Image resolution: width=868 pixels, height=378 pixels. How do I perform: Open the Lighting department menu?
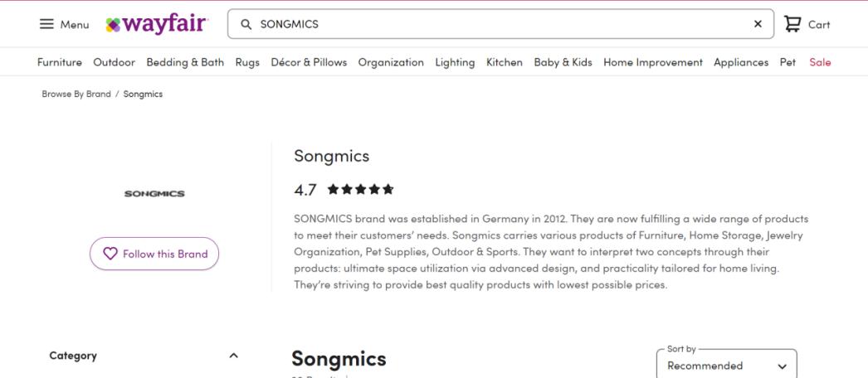(x=455, y=62)
